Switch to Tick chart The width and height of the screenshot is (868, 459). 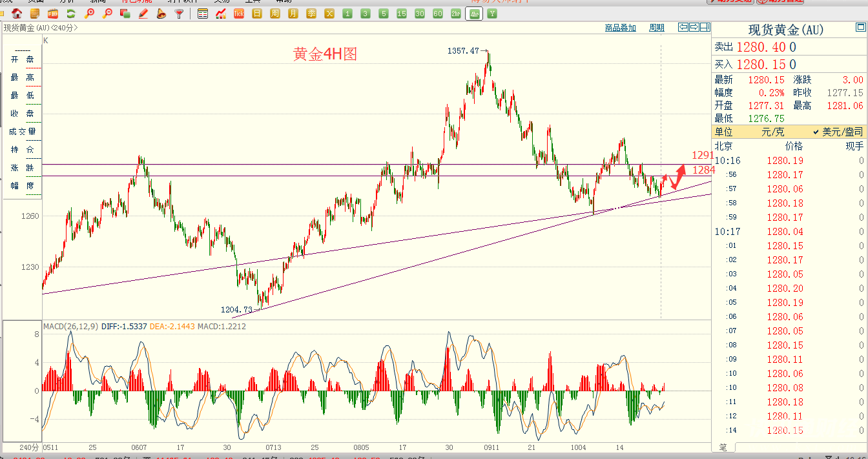(239, 14)
